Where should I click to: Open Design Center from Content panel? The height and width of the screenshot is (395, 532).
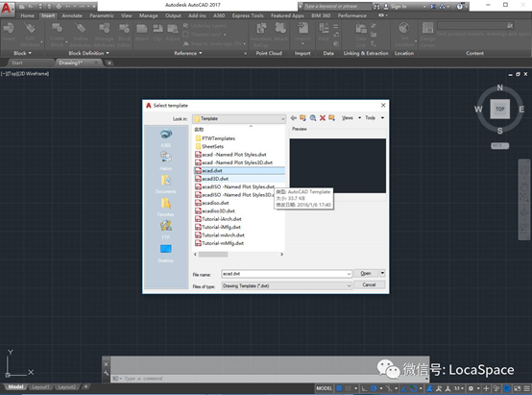(427, 28)
